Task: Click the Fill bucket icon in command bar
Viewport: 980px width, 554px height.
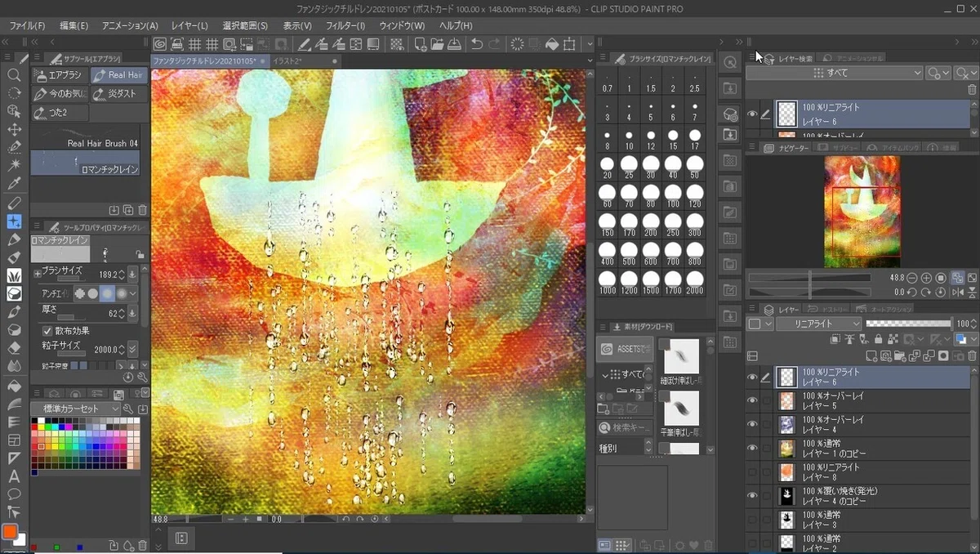Action: pos(552,44)
